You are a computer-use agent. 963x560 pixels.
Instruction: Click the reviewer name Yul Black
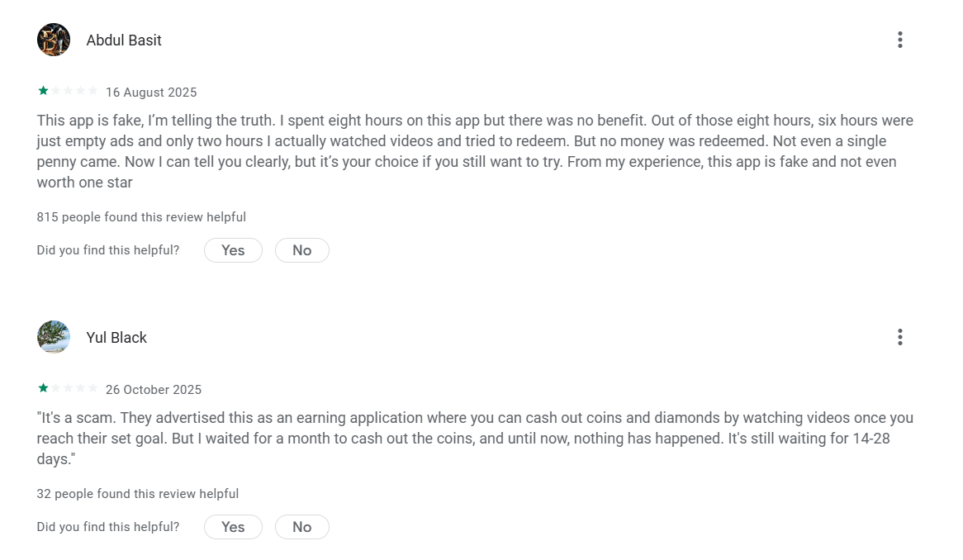[116, 338]
